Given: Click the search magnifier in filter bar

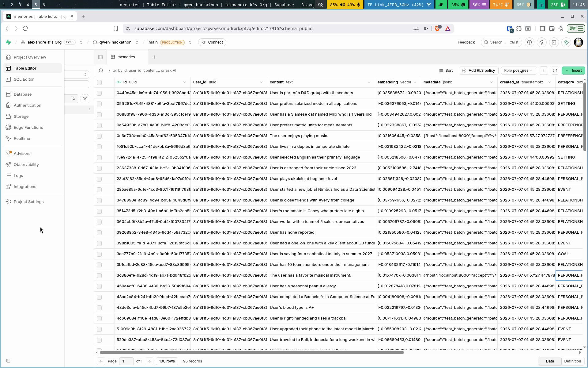Looking at the screenshot, I should tap(101, 71).
